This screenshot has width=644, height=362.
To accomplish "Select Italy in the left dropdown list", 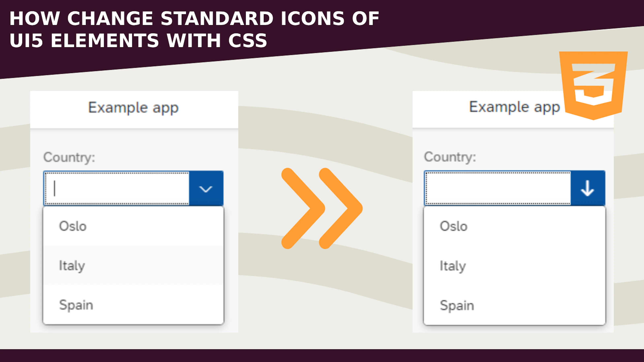I will coord(72,265).
